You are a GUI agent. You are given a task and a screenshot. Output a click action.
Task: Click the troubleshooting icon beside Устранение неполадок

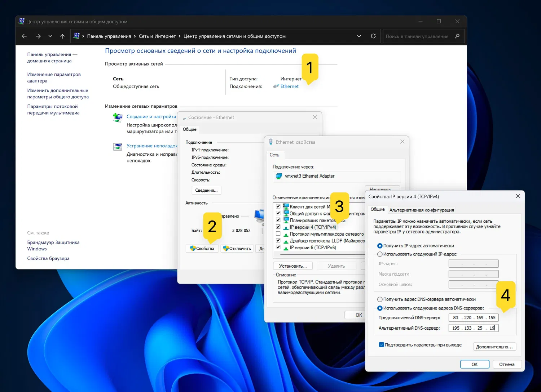(118, 147)
